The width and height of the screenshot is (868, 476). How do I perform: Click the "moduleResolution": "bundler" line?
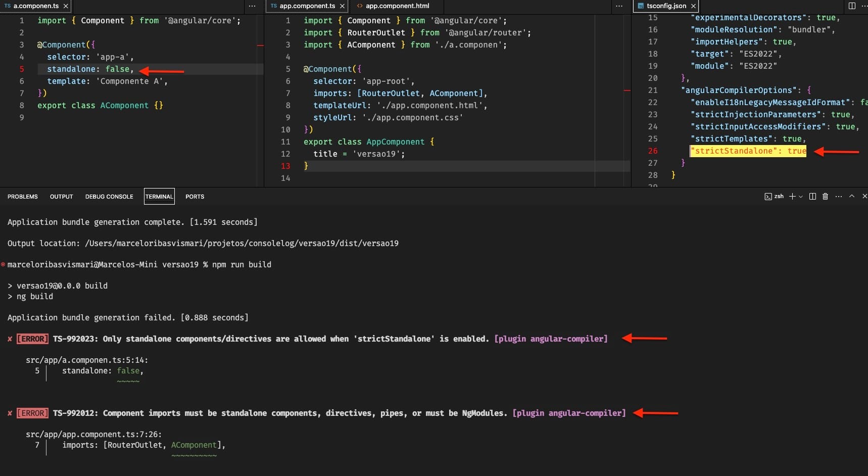click(x=763, y=30)
